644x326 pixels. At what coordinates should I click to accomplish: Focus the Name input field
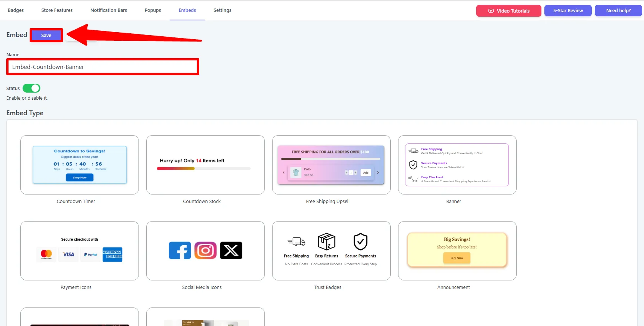coord(103,67)
